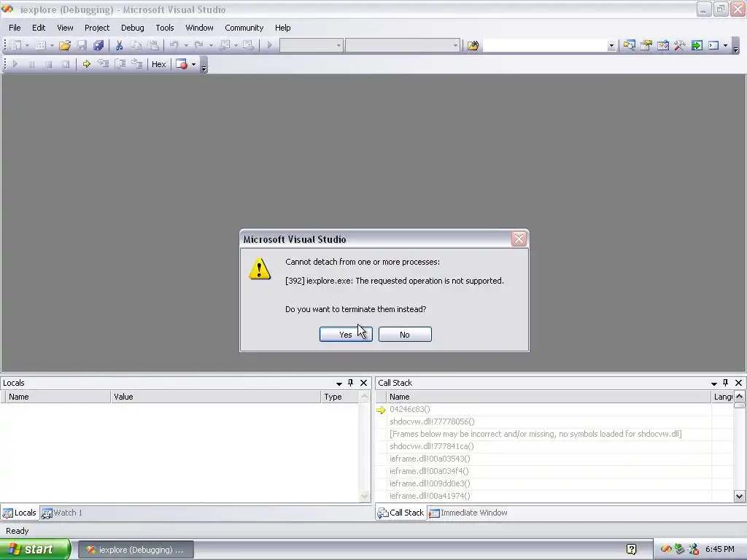Screen dimensions: 747x560
Task: Open the Solution Explorer toolbar icon
Action: coord(630,45)
